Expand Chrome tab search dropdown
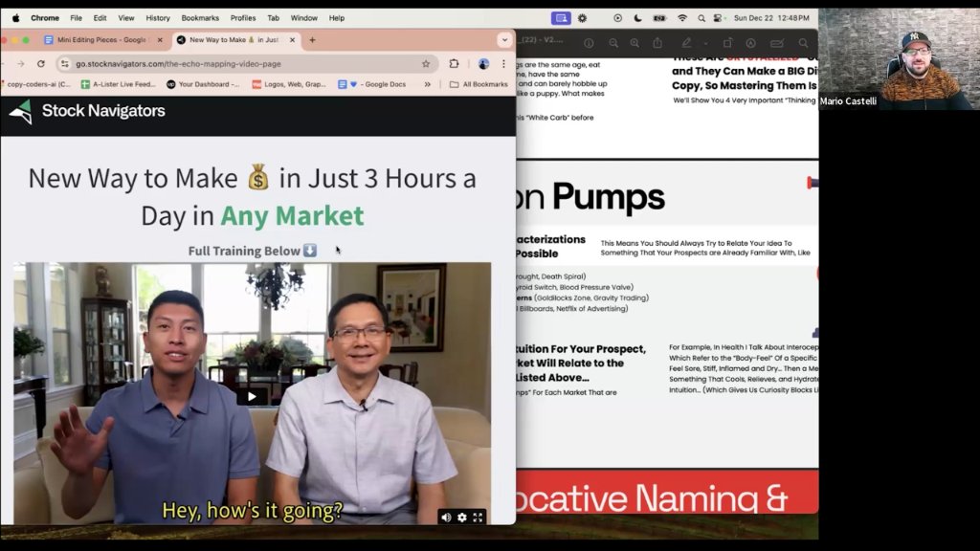The image size is (980, 551). 504,40
